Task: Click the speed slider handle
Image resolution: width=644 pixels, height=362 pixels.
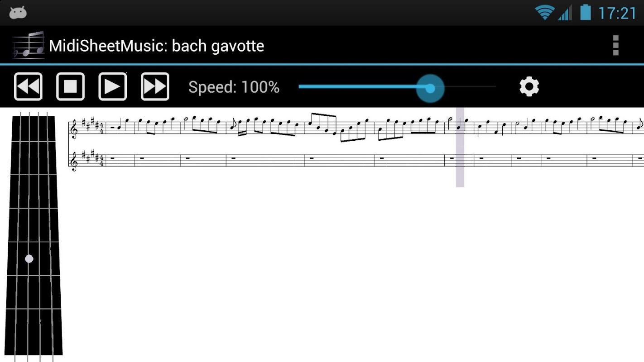Action: (x=430, y=88)
